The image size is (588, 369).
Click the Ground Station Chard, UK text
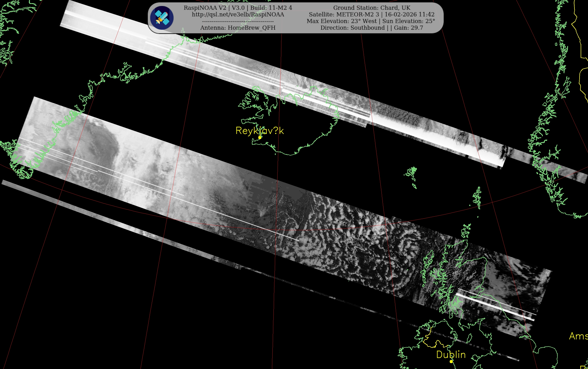click(x=372, y=8)
